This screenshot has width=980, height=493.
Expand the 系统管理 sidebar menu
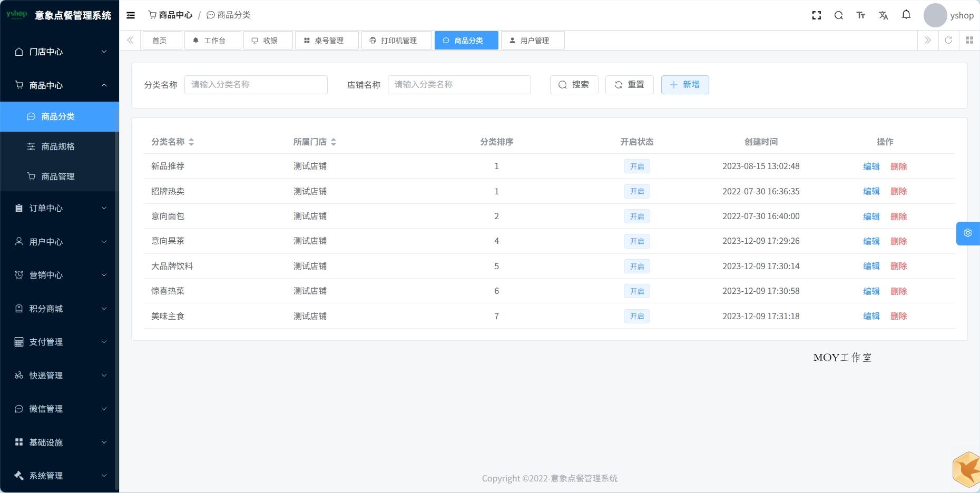[x=58, y=475]
